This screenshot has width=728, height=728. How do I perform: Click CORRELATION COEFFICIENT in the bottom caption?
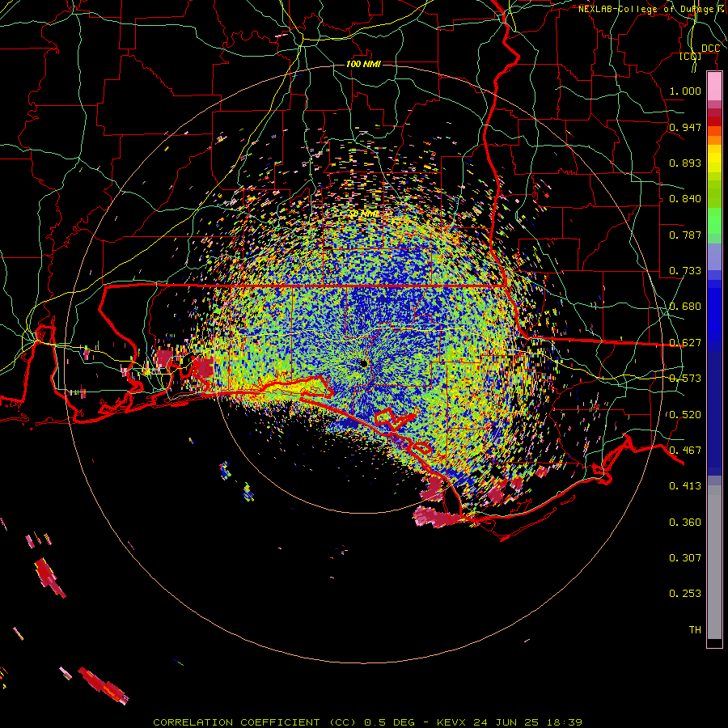tap(236, 722)
